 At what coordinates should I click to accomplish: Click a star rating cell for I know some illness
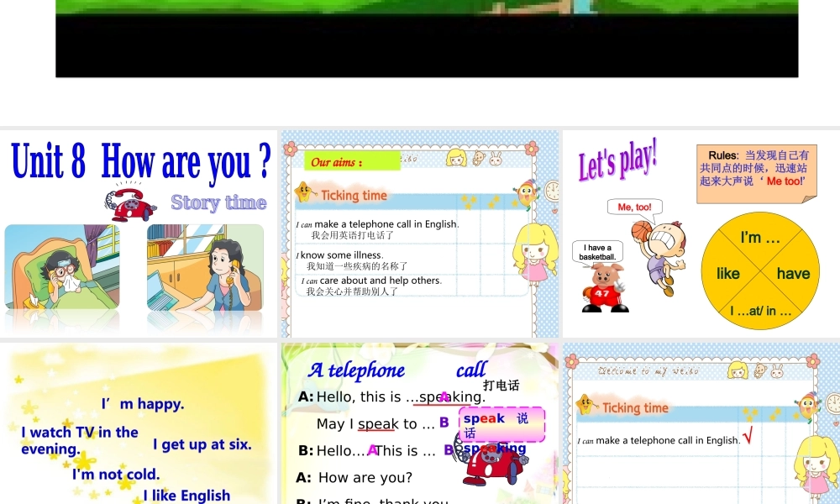pos(468,257)
